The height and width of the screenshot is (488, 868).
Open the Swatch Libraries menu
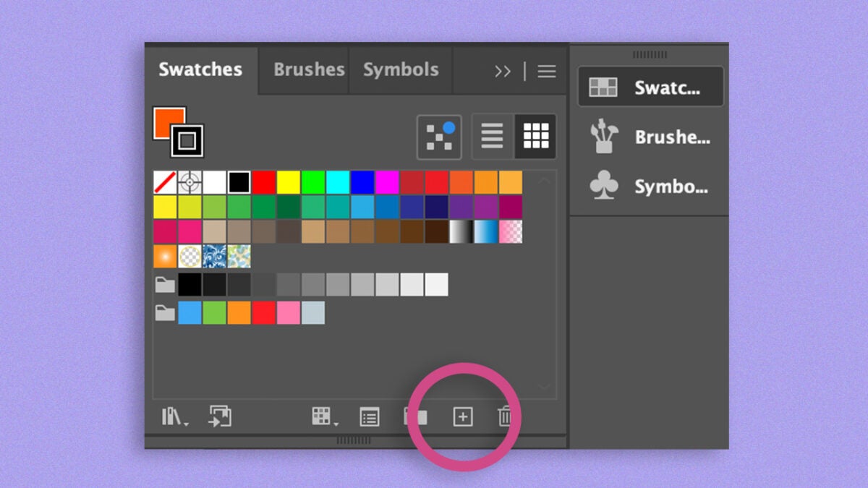point(174,416)
